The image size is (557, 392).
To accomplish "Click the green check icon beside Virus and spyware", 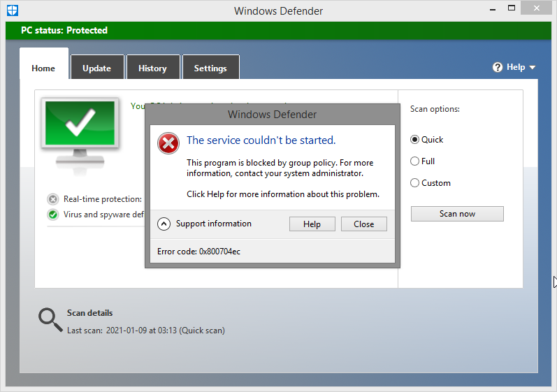I will [x=53, y=215].
